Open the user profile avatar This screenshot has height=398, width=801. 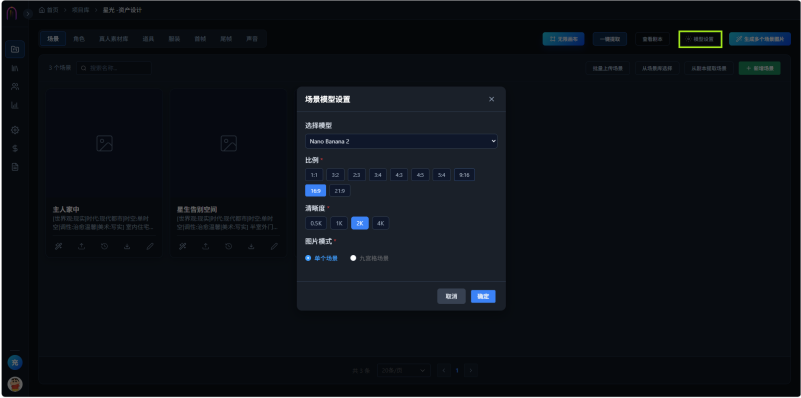pos(15,384)
